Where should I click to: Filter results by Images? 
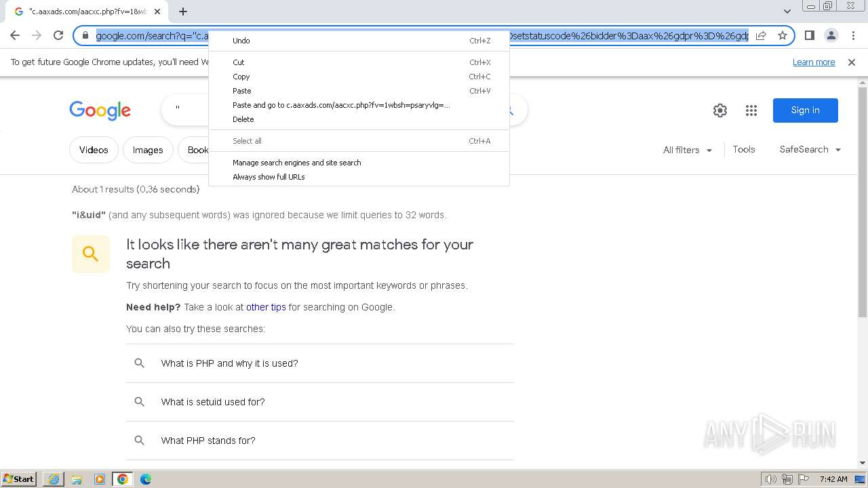click(x=148, y=150)
